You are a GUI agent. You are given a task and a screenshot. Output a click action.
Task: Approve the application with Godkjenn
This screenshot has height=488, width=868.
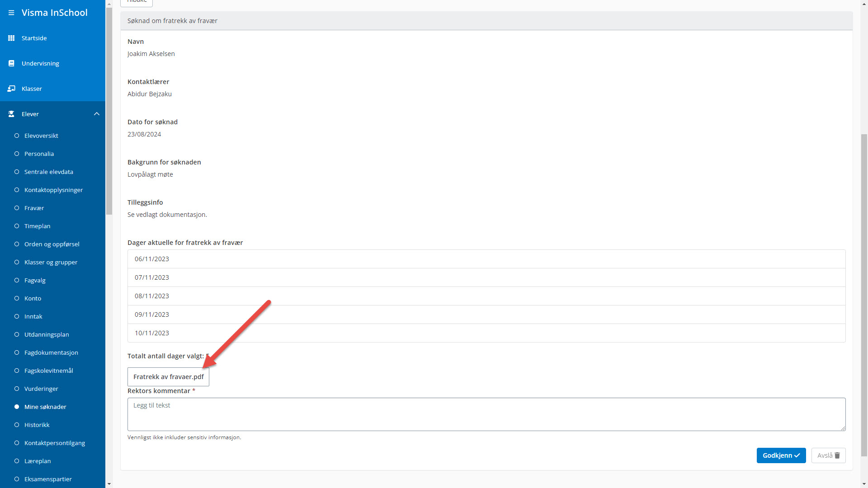781,455
